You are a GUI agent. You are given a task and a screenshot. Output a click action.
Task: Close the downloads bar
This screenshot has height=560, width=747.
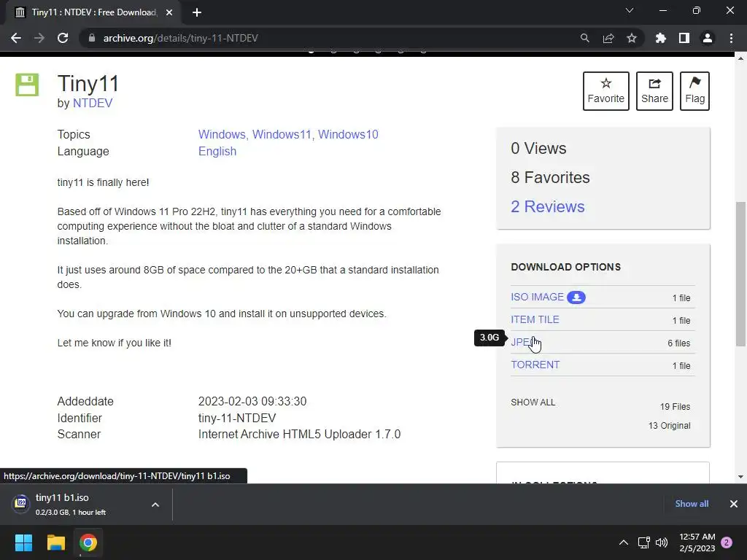734,504
